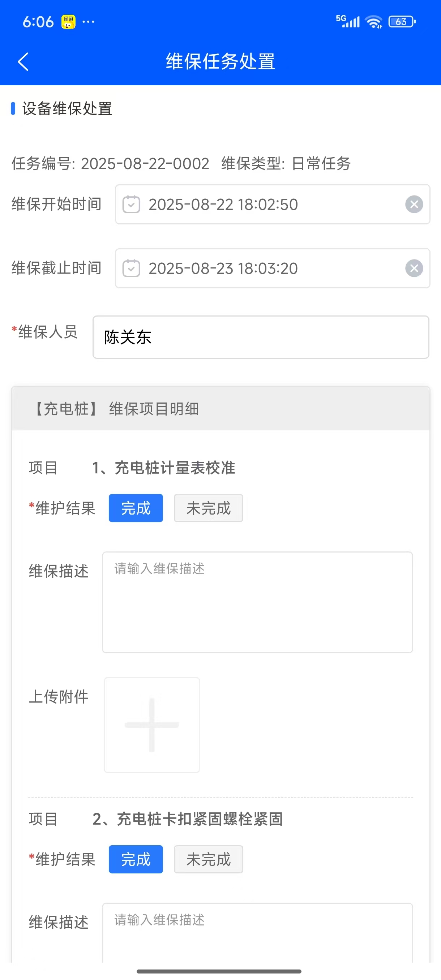Tap the Wi-Fi status icon
The height and width of the screenshot is (980, 441).
point(374,22)
